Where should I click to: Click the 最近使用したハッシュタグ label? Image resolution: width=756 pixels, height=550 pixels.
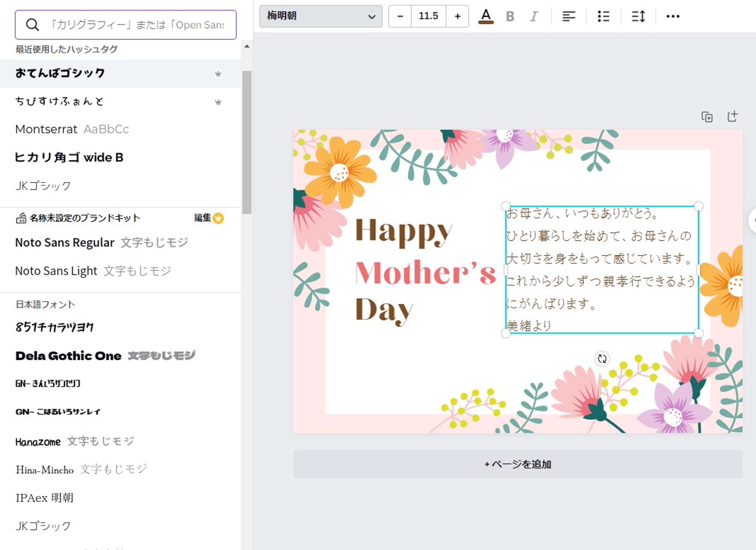point(67,49)
